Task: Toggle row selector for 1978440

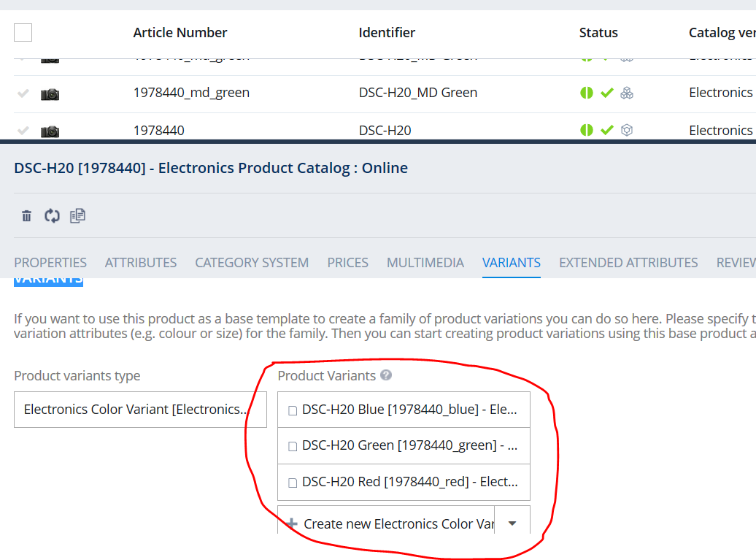Action: click(x=23, y=131)
